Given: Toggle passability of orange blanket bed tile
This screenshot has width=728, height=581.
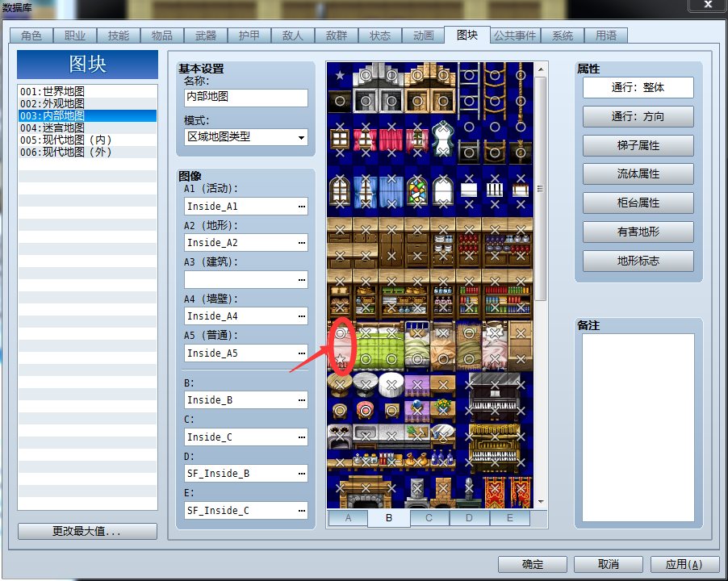Looking at the screenshot, I should 443,346.
